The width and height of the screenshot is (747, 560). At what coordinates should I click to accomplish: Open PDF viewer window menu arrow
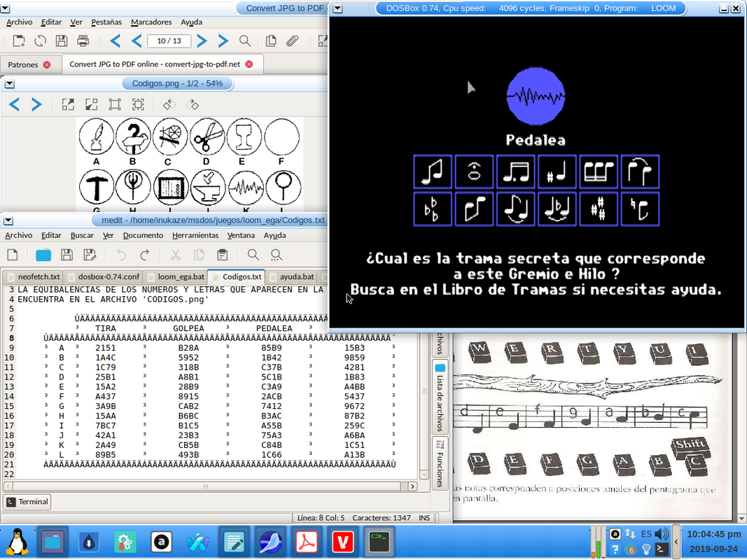[x=4, y=8]
